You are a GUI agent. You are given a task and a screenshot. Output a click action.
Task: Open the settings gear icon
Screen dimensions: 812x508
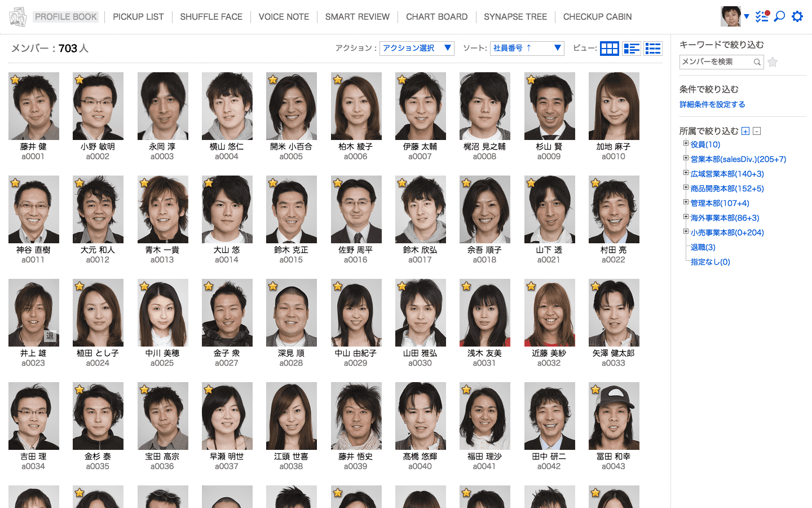pos(797,16)
